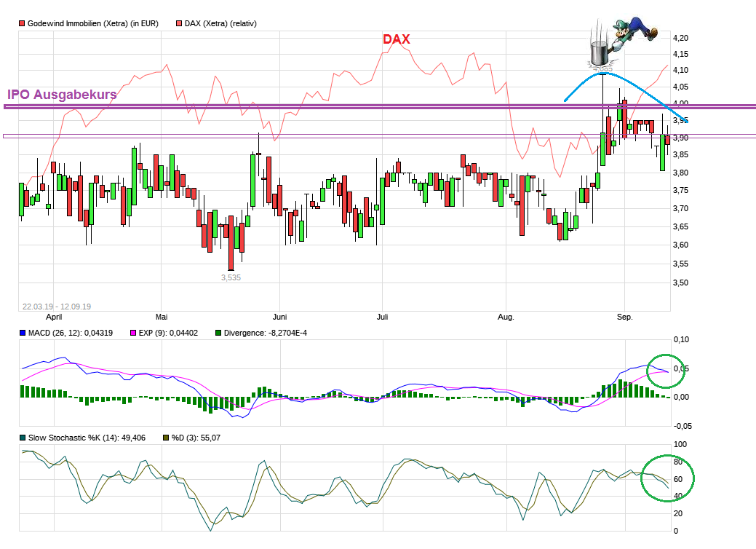This screenshot has height=549, width=756.
Task: Click the Slow Stochastic %K legend square
Action: pos(22,438)
